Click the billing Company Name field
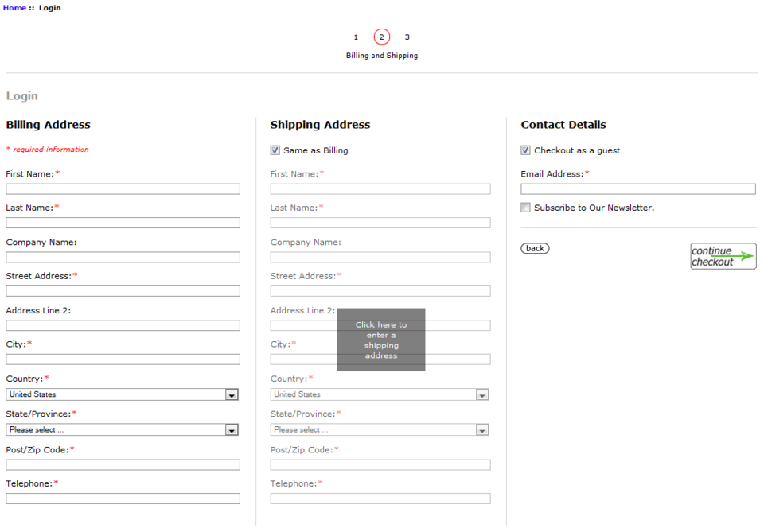Viewport: 764px width, 532px height. click(123, 257)
